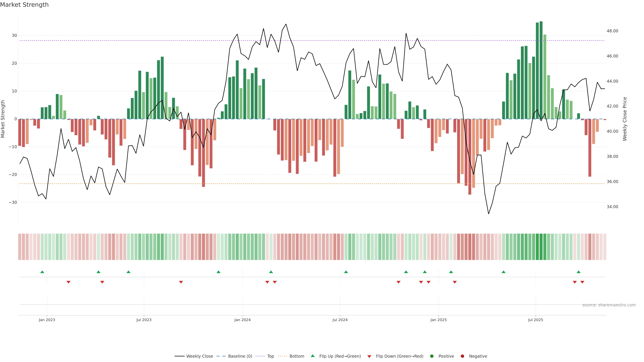Click the flip-up triangle just after Jul 2024
Viewport: 644px width, 362px height.
coord(346,272)
